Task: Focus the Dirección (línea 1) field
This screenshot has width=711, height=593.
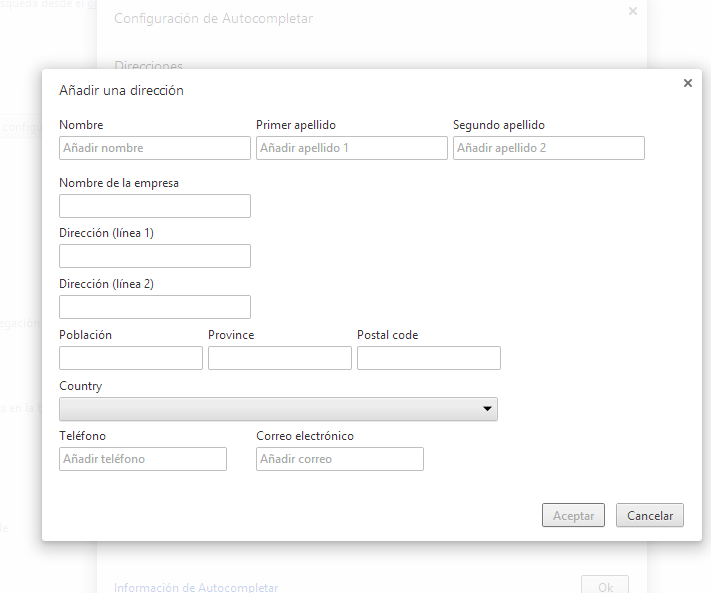Action: point(155,256)
